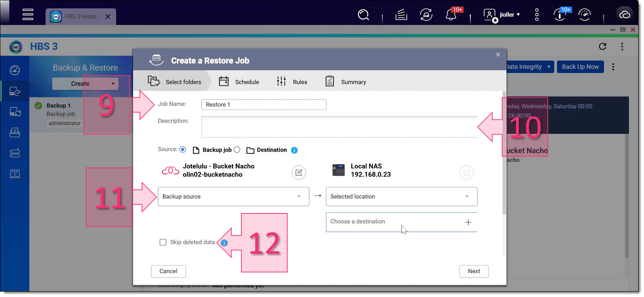Open the jioller user menu

pos(502,15)
